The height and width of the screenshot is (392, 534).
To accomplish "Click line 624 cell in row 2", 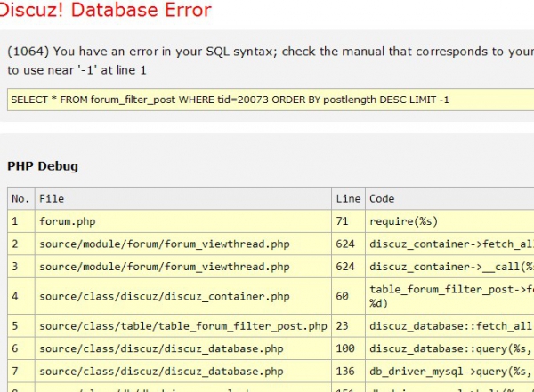I will coord(348,244).
